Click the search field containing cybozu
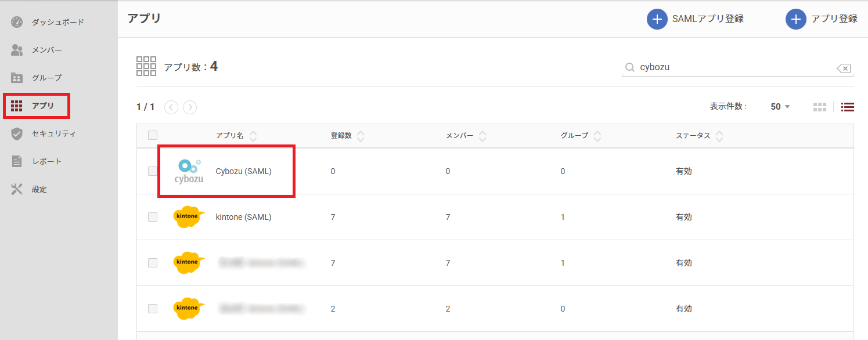This screenshot has height=340, width=868. pos(732,67)
